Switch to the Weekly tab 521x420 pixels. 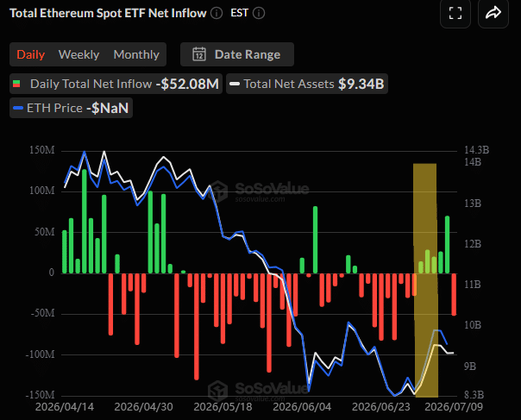pyautogui.click(x=78, y=54)
